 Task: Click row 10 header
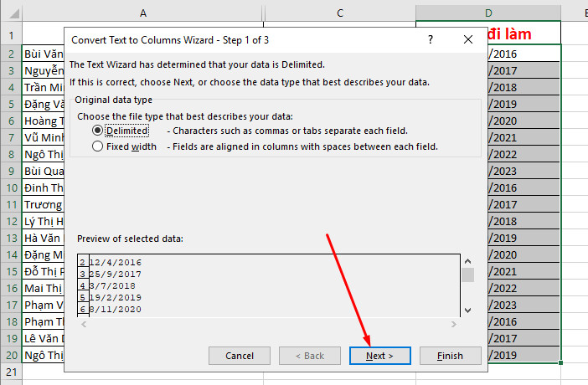click(x=11, y=187)
